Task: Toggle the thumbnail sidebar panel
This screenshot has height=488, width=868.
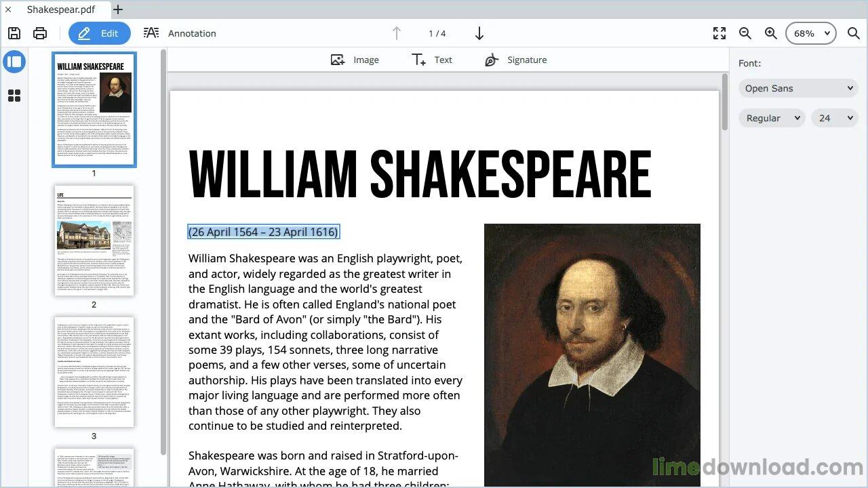Action: click(x=14, y=62)
